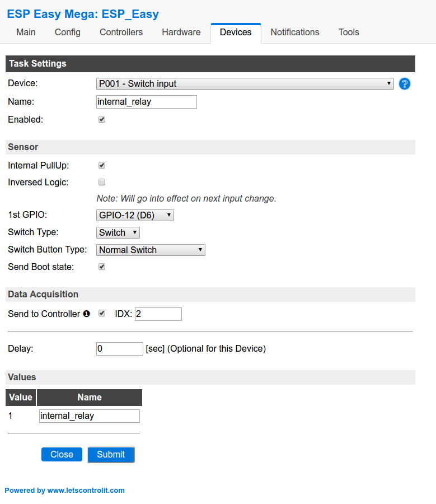Click the Sensor section heading
Image resolution: width=436 pixels, height=504 pixels.
210,147
